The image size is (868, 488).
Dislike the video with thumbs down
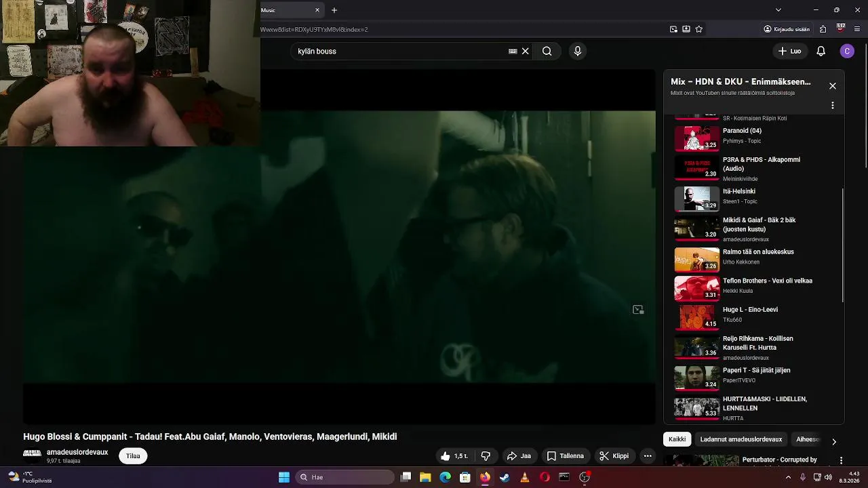[x=486, y=456]
